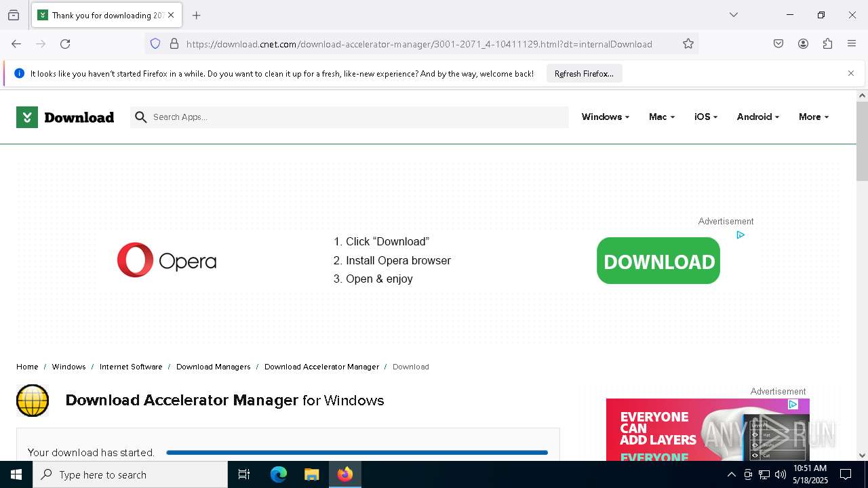This screenshot has height=488, width=868.
Task: Follow the Download Managers breadcrumb link
Action: [213, 367]
